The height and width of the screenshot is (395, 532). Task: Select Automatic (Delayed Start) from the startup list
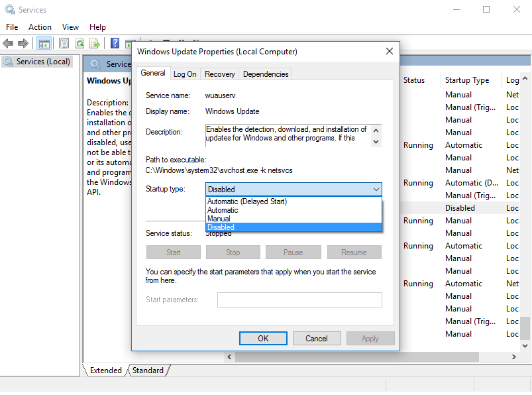[x=248, y=201]
